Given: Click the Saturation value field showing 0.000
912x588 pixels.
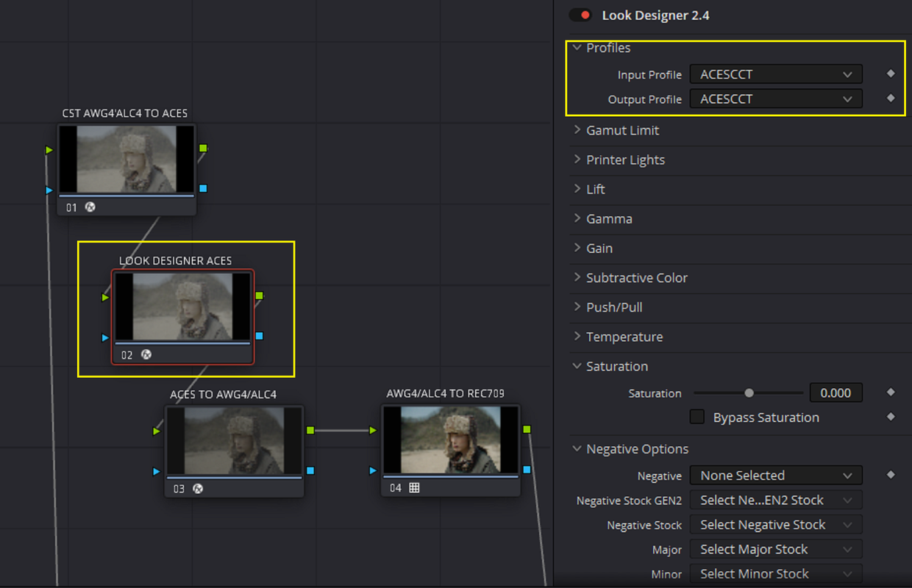Looking at the screenshot, I should (836, 393).
